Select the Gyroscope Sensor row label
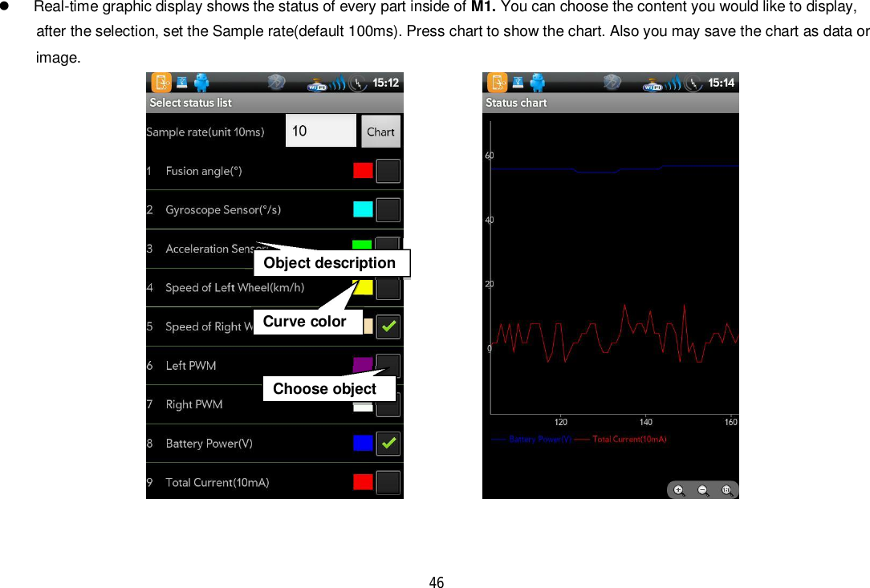The height and width of the screenshot is (588, 870). pyautogui.click(x=223, y=210)
